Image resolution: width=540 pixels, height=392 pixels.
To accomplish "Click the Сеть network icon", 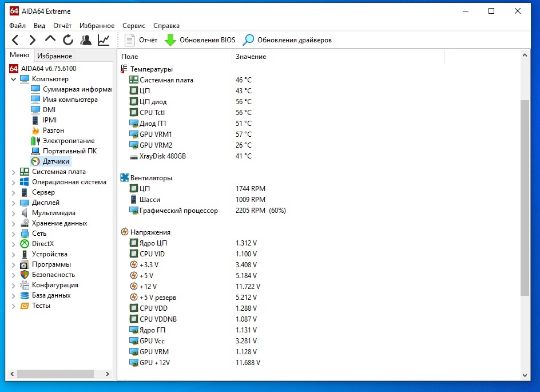I will pyautogui.click(x=25, y=233).
